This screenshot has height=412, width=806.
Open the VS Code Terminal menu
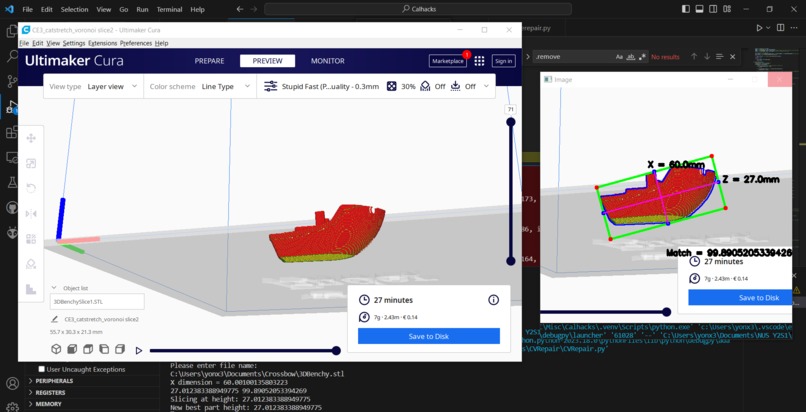pos(169,9)
